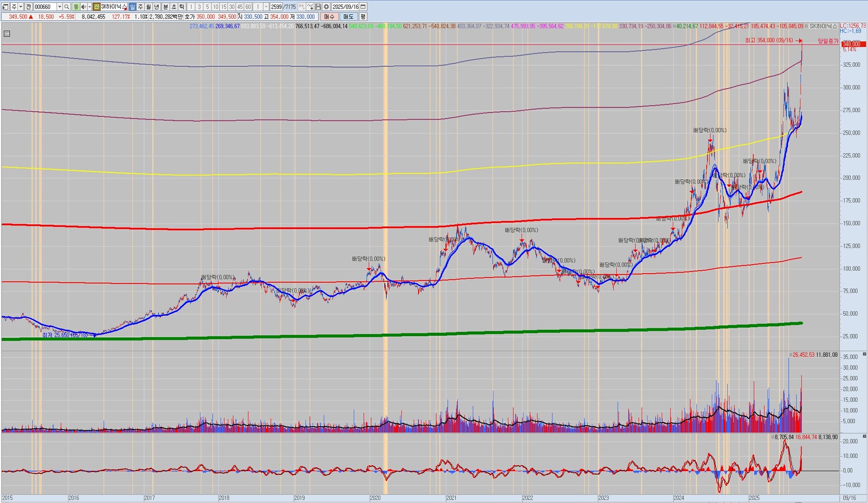Toggle the green 통 button

tap(75, 7)
